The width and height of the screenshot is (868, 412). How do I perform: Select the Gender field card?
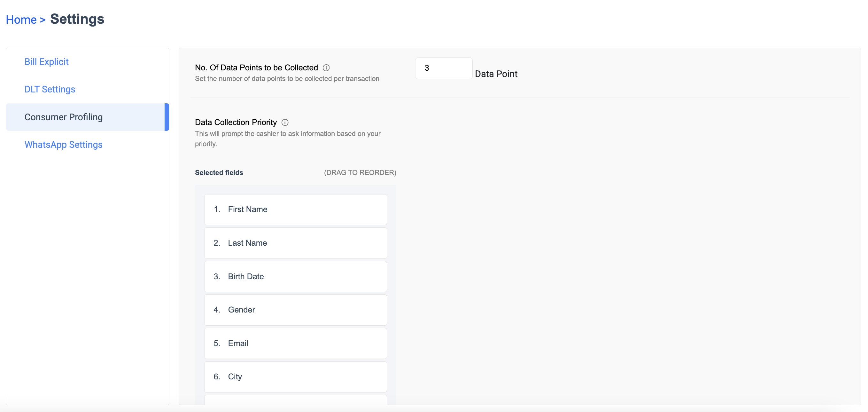(295, 310)
